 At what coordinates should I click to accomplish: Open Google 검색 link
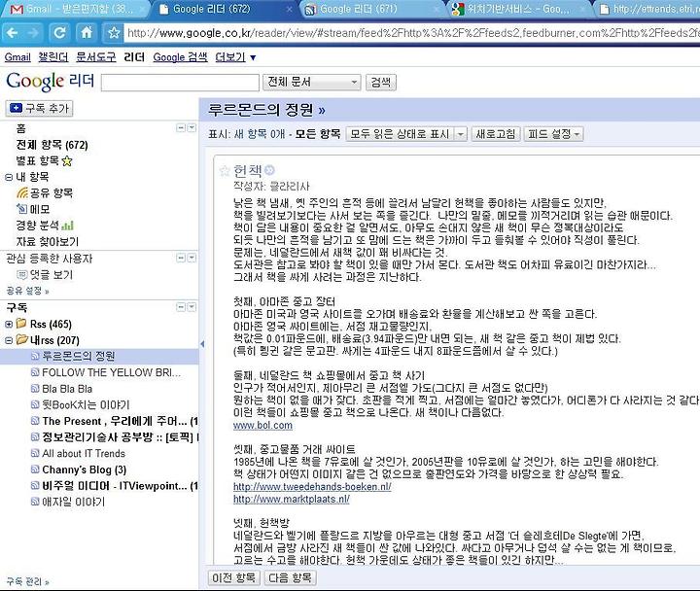(180, 57)
